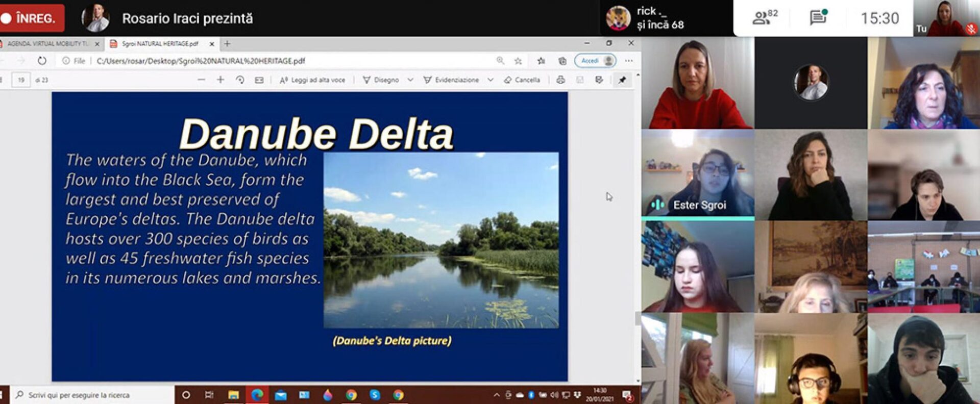The width and height of the screenshot is (980, 404).
Task: Open a new browser tab
Action: (228, 44)
